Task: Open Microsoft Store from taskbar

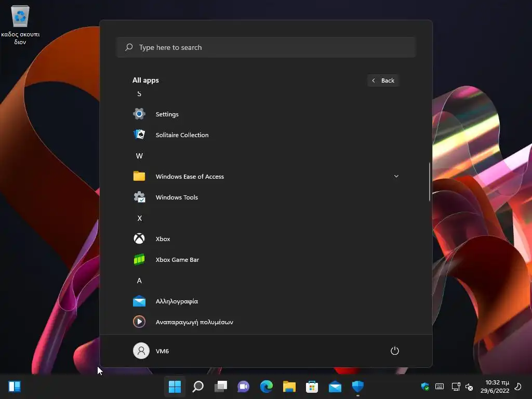Action: coord(312,387)
